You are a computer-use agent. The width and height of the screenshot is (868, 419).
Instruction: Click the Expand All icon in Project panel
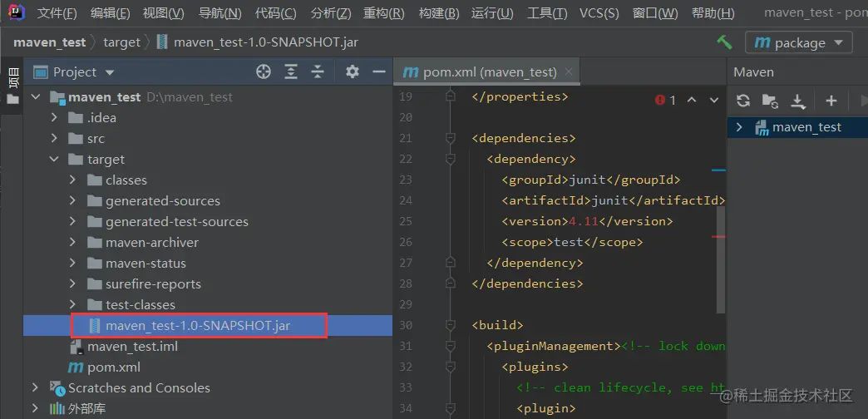(291, 71)
